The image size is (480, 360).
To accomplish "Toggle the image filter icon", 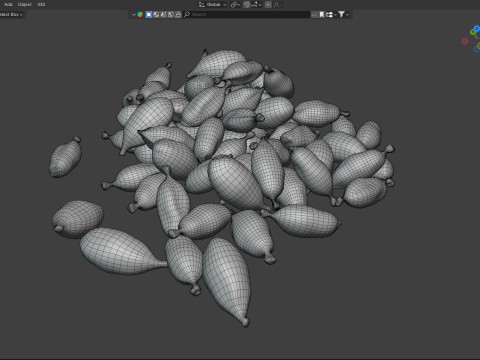I will tap(171, 14).
